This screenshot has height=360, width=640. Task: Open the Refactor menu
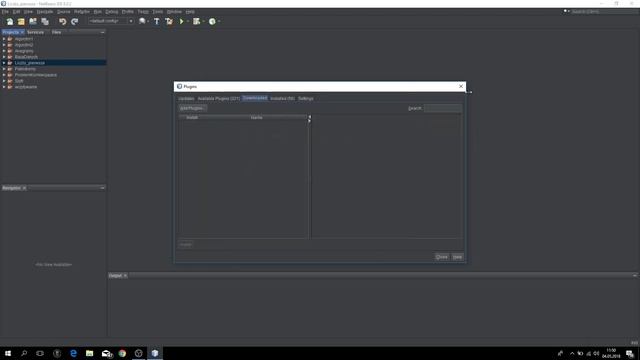click(x=82, y=12)
